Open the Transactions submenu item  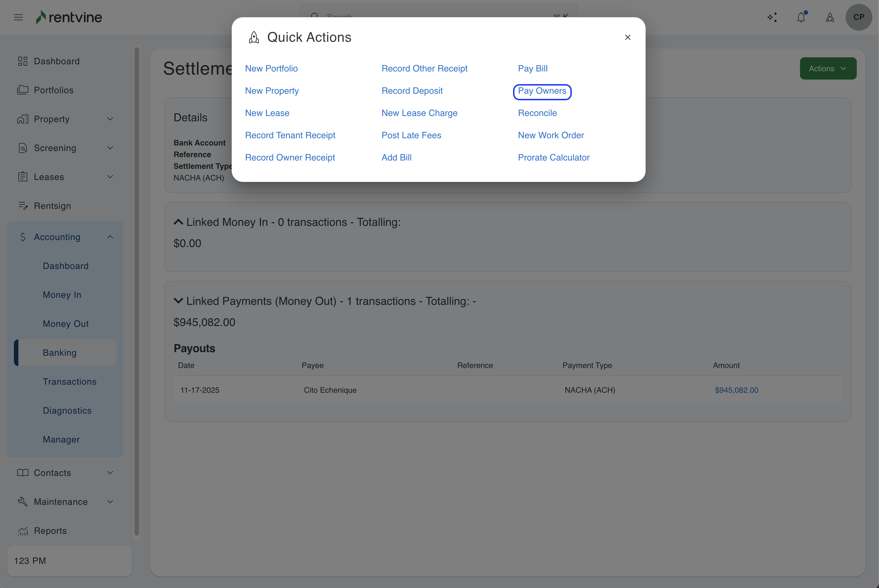coord(69,382)
